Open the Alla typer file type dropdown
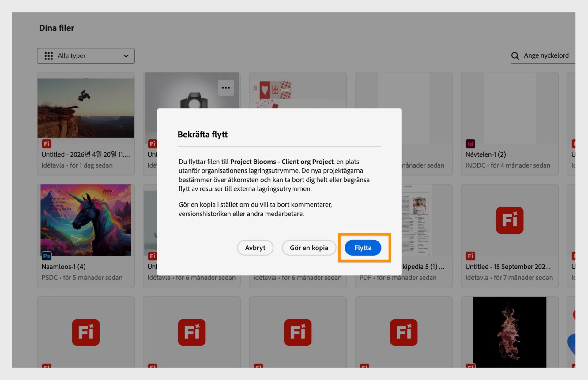Screen dimensions: 588x380 point(86,56)
